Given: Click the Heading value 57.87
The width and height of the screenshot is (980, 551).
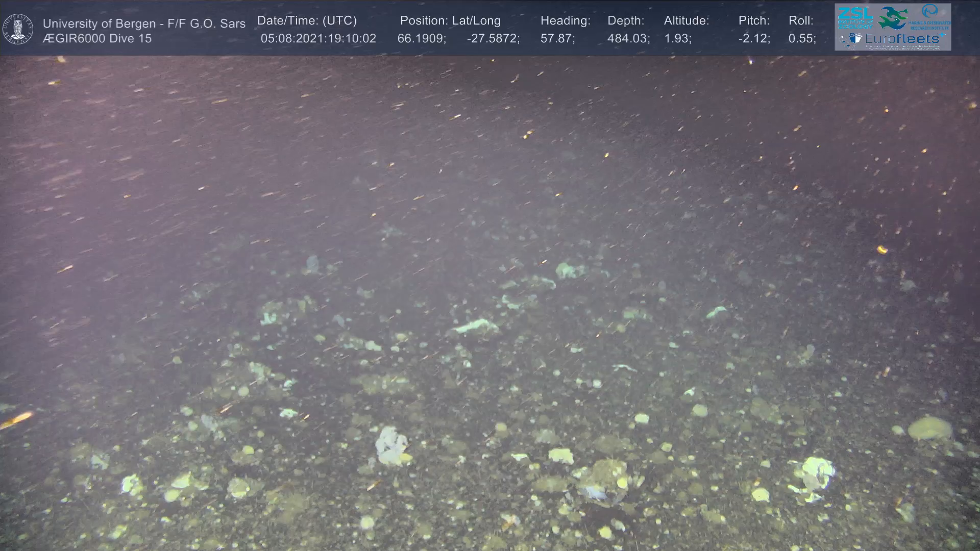Looking at the screenshot, I should (x=557, y=39).
